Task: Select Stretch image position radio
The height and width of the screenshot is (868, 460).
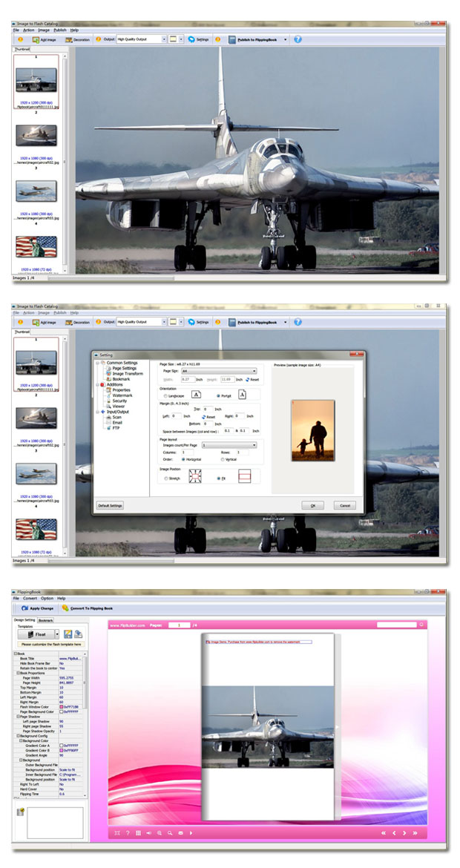Action: click(166, 479)
